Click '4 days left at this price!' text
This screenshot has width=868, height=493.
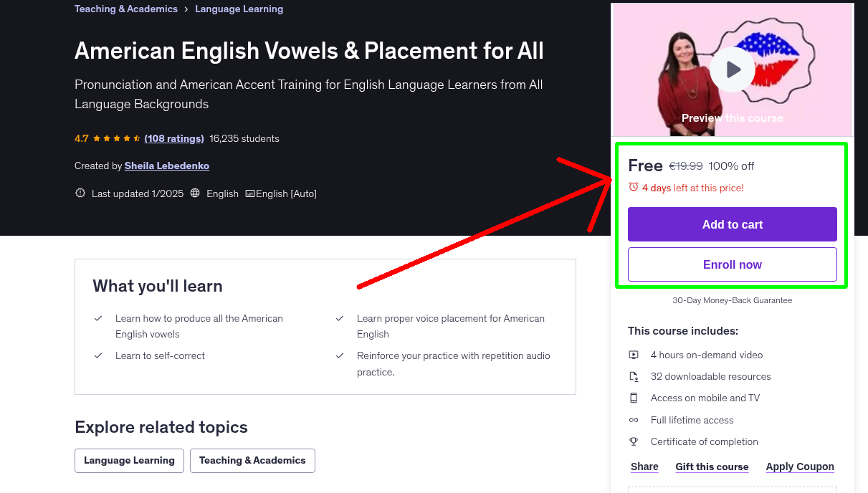click(693, 188)
